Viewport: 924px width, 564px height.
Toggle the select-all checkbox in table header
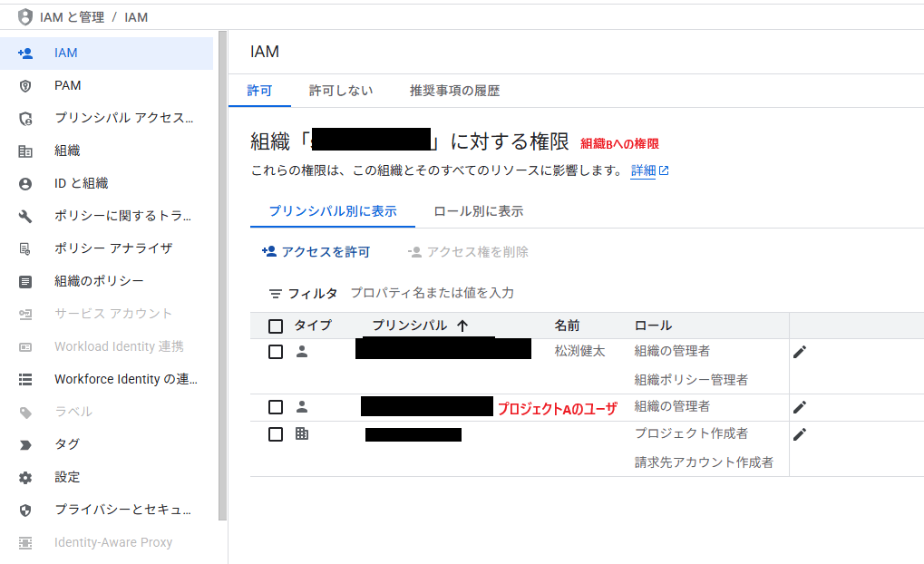tap(275, 326)
